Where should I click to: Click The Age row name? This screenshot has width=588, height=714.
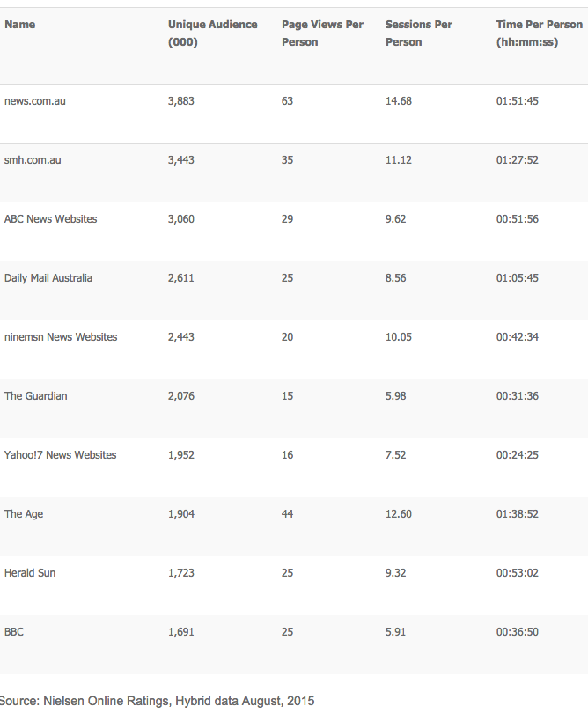(x=24, y=514)
